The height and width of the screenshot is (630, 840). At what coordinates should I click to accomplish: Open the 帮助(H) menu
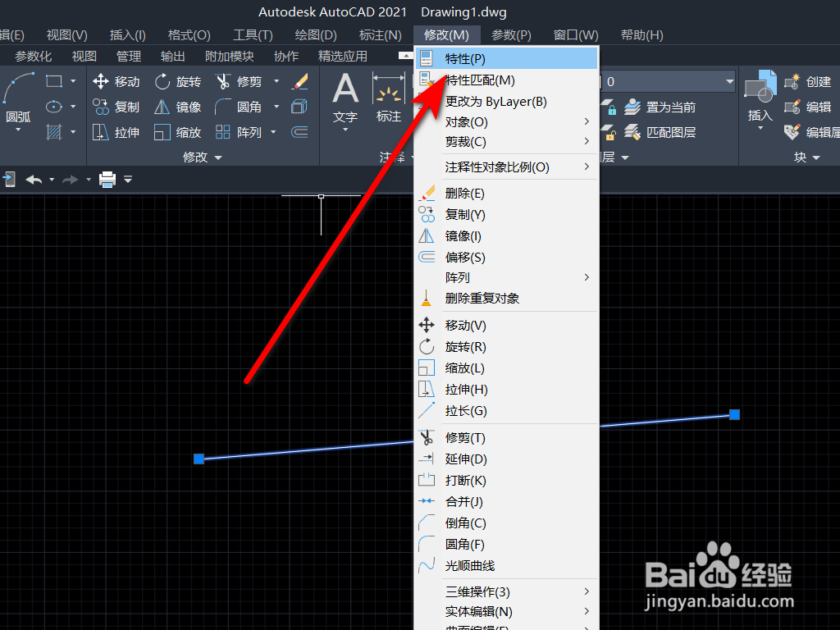point(641,34)
